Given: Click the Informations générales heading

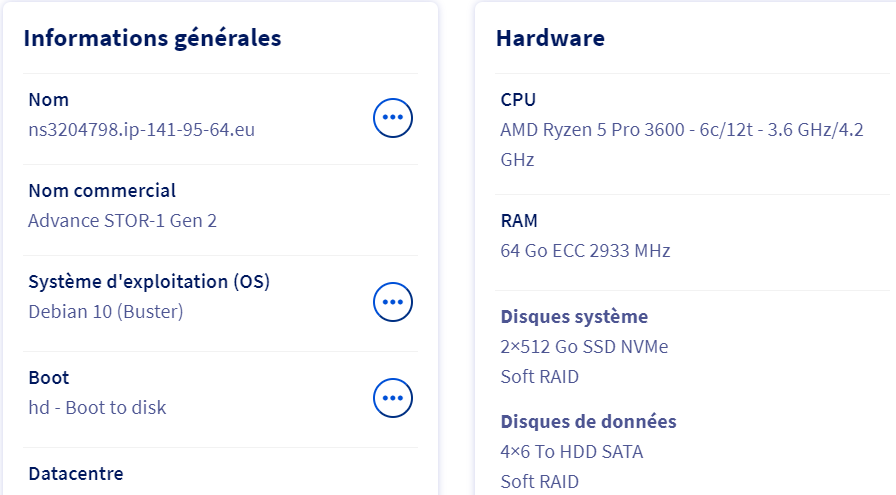Looking at the screenshot, I should pyautogui.click(x=152, y=39).
